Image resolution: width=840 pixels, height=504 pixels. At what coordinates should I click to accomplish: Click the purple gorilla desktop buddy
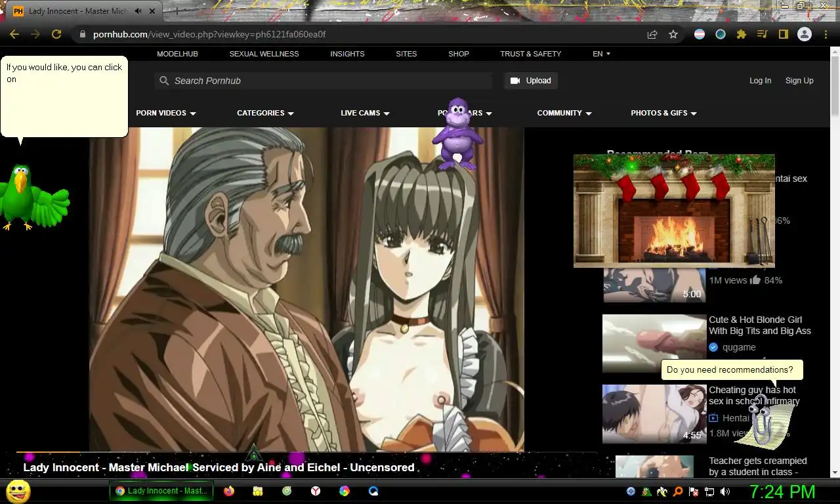[457, 135]
